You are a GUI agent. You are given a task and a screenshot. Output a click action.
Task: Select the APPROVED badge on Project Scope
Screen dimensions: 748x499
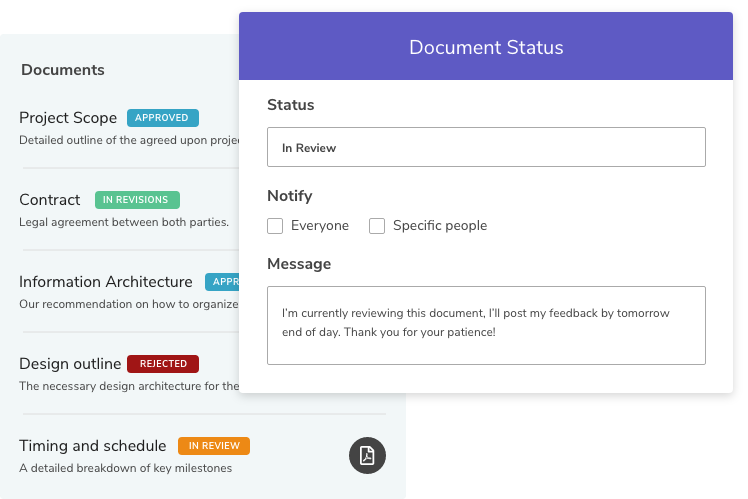(163, 118)
